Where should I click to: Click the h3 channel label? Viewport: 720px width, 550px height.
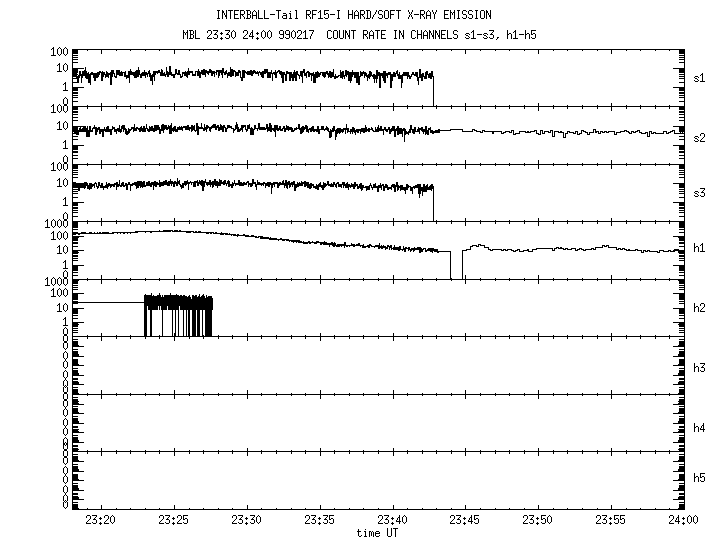point(700,367)
